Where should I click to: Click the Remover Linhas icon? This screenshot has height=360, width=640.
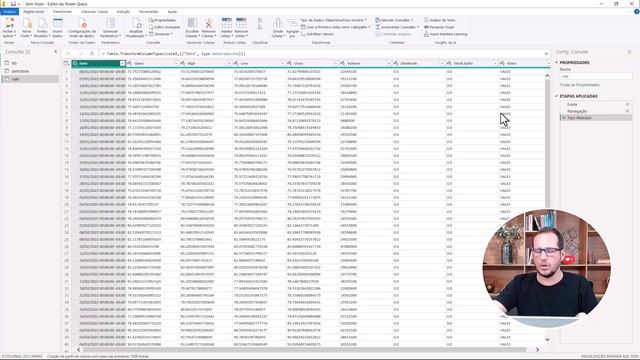pyautogui.click(x=241, y=23)
